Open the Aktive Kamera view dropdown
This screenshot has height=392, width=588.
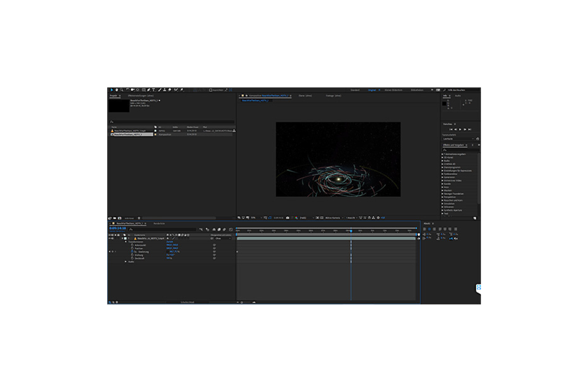(334, 218)
